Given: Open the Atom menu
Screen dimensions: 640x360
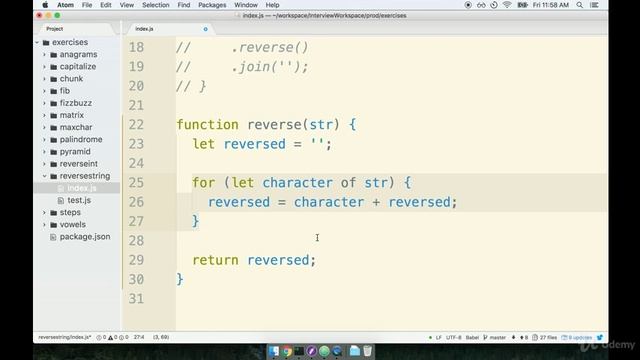Looking at the screenshot, I should click(65, 5).
